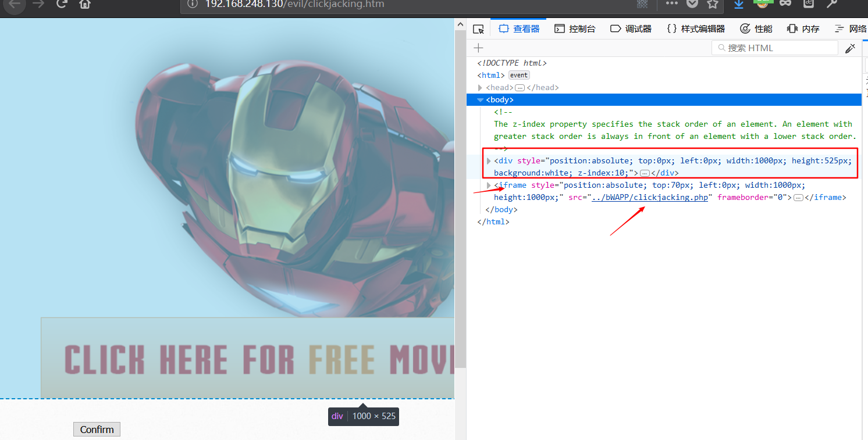Screen dimensions: 868x440
Task: Expand the head element node
Action: click(x=480, y=88)
